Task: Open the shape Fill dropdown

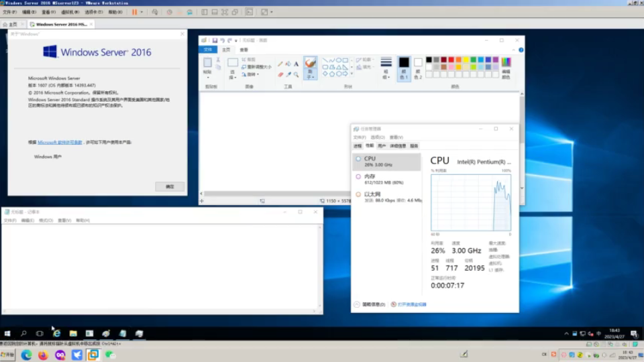Action: tap(365, 67)
